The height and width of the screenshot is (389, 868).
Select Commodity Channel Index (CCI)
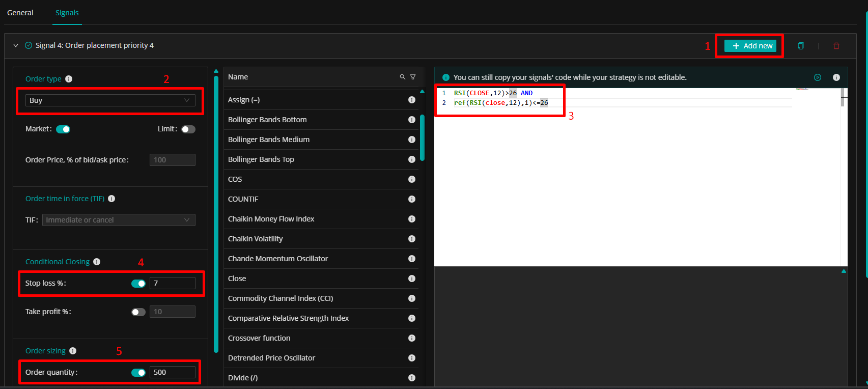pos(281,298)
